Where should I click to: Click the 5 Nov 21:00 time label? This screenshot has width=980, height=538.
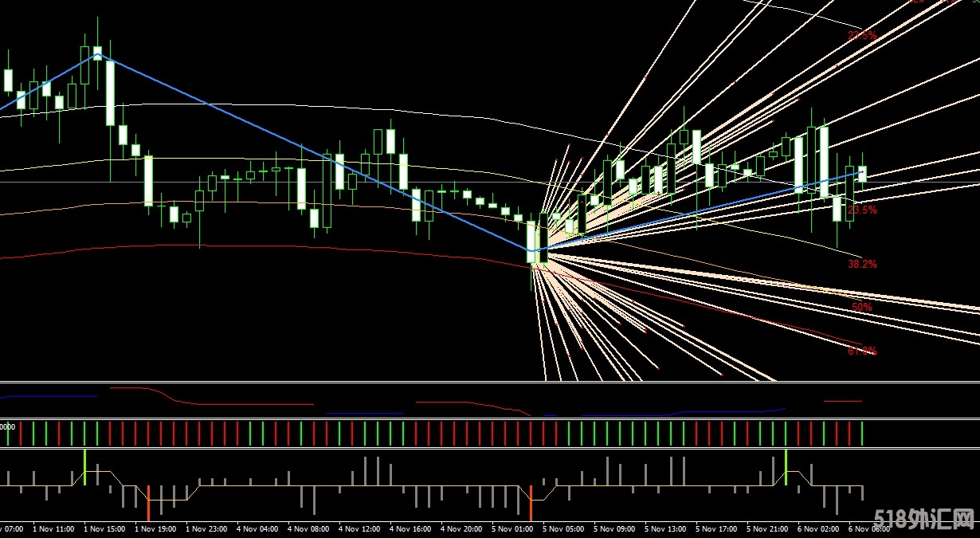(x=767, y=528)
